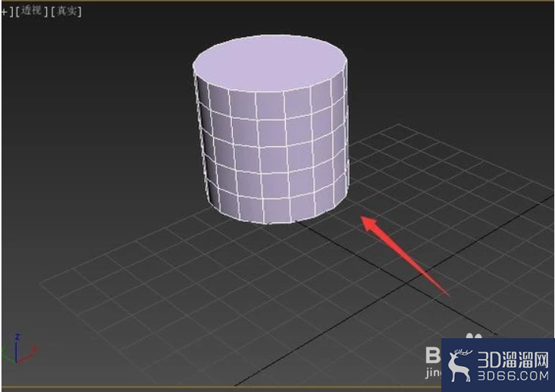Open the 真实 shading mode menu

66,11
